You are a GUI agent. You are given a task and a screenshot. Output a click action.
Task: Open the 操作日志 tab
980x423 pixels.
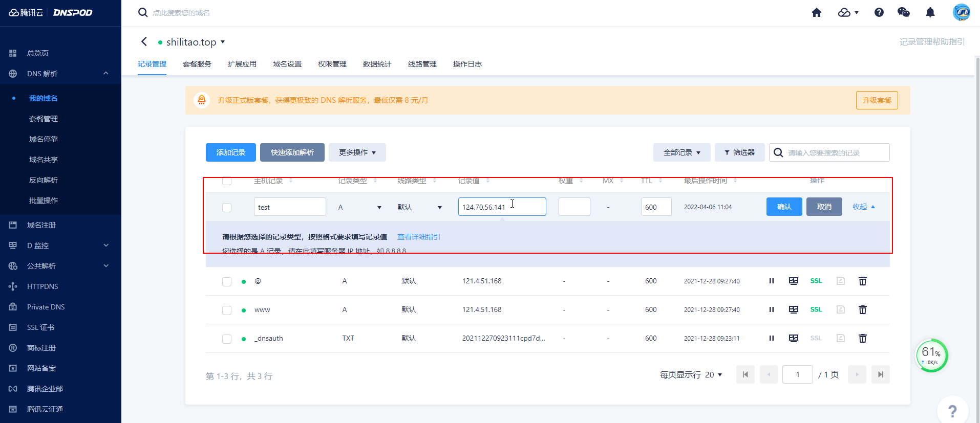(x=467, y=64)
